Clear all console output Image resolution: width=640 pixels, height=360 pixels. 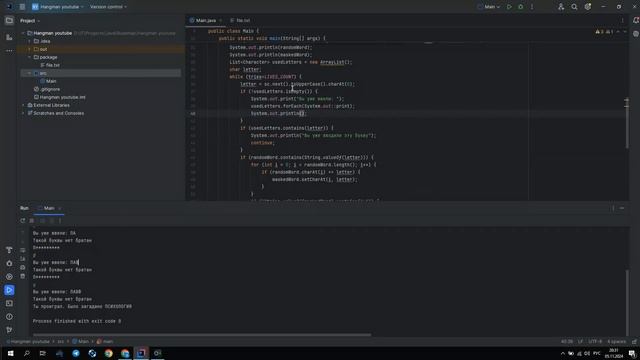[22, 276]
